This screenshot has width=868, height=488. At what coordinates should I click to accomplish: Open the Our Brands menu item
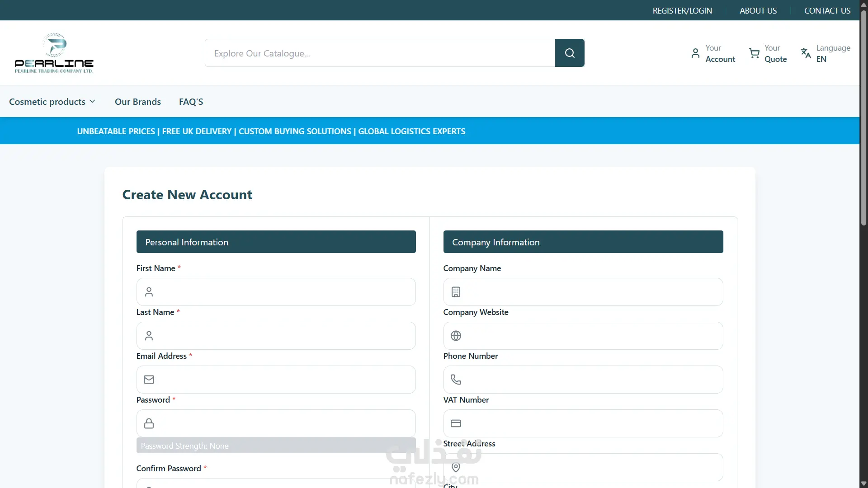pos(138,102)
